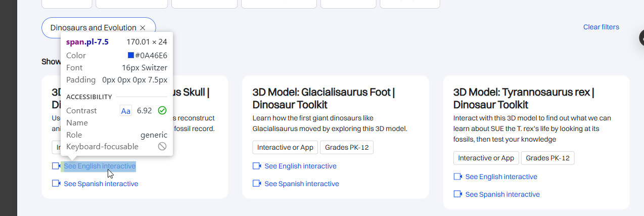The height and width of the screenshot is (216, 644).
Task: Click the #0A46E6 color swatch in tooltip
Action: (131, 56)
